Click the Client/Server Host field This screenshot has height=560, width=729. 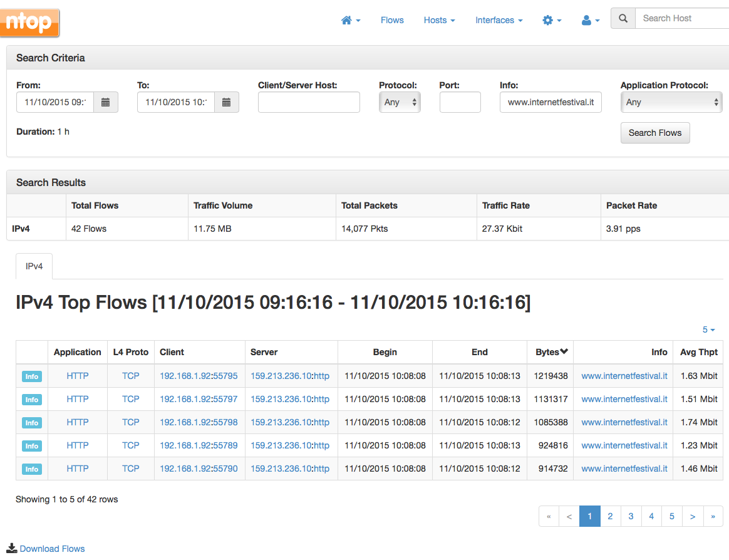(309, 102)
